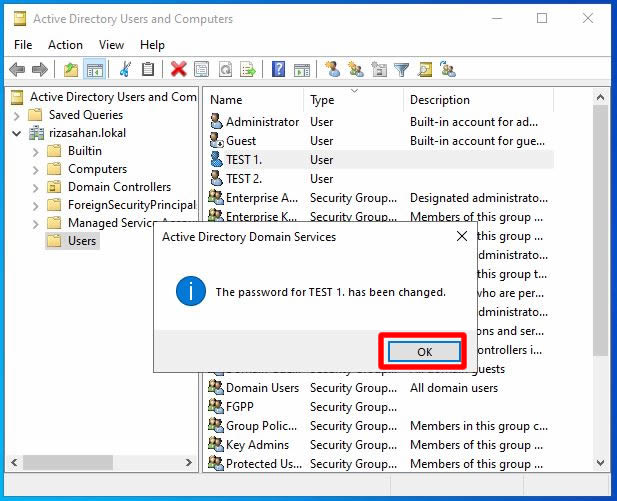The width and height of the screenshot is (617, 501).
Task: Click the Key Admins group icon
Action: click(216, 444)
